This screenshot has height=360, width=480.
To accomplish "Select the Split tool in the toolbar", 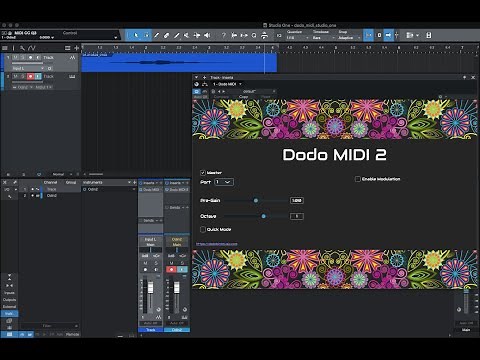I will 156,35.
